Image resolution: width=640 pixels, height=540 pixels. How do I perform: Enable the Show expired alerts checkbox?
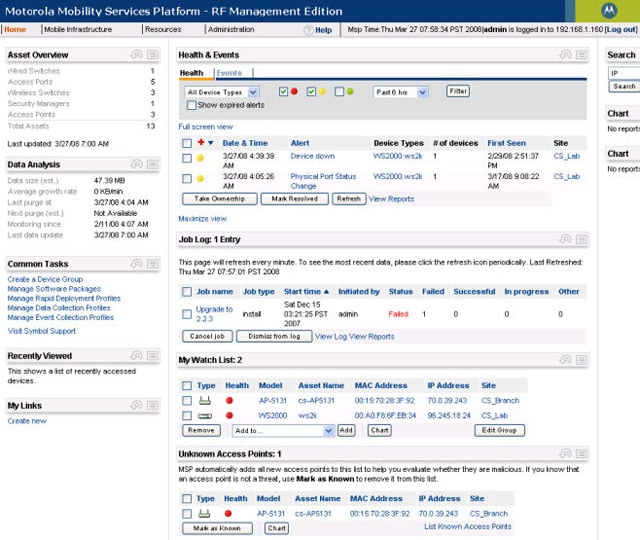pos(191,105)
